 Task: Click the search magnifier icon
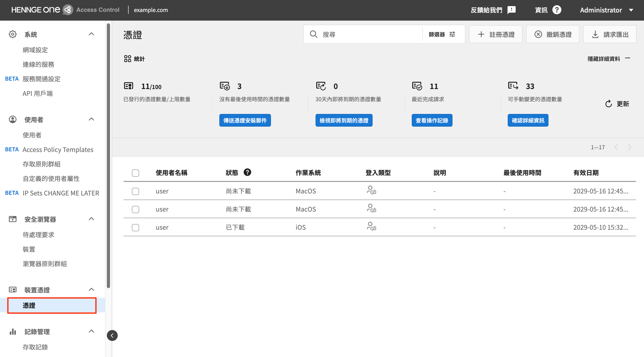(314, 34)
